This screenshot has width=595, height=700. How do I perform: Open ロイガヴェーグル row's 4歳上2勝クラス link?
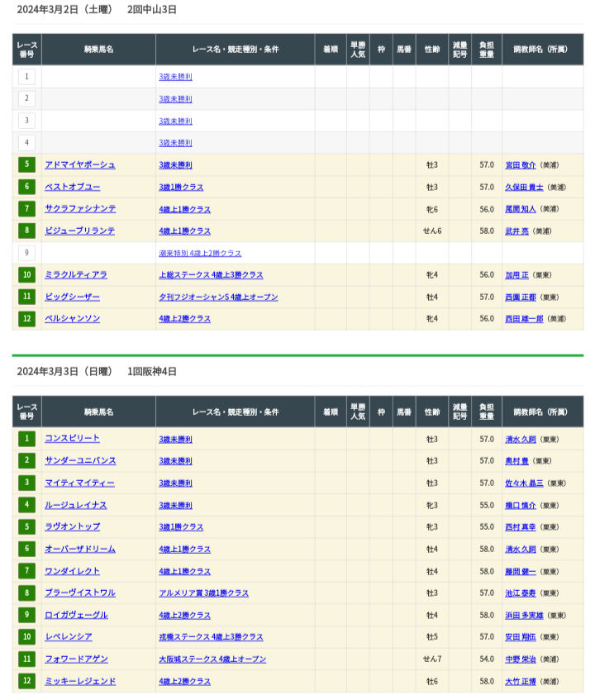coord(185,615)
